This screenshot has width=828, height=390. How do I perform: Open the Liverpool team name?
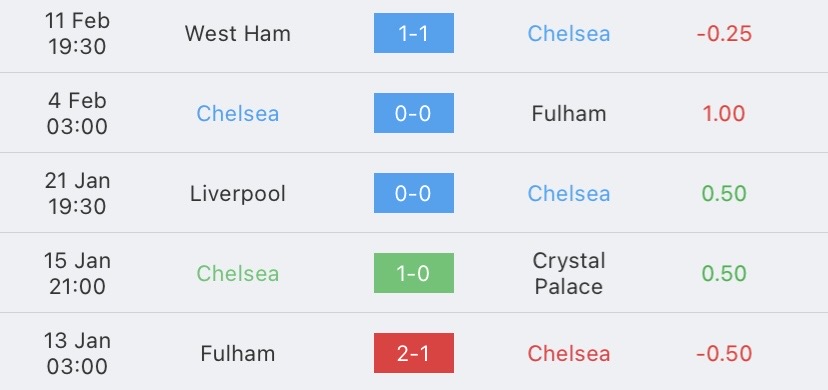pos(238,194)
